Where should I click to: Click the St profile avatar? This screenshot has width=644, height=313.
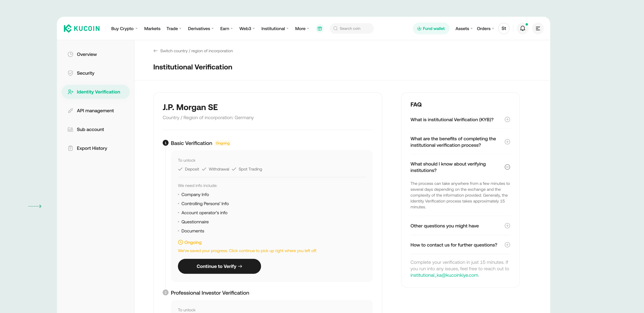pos(504,28)
